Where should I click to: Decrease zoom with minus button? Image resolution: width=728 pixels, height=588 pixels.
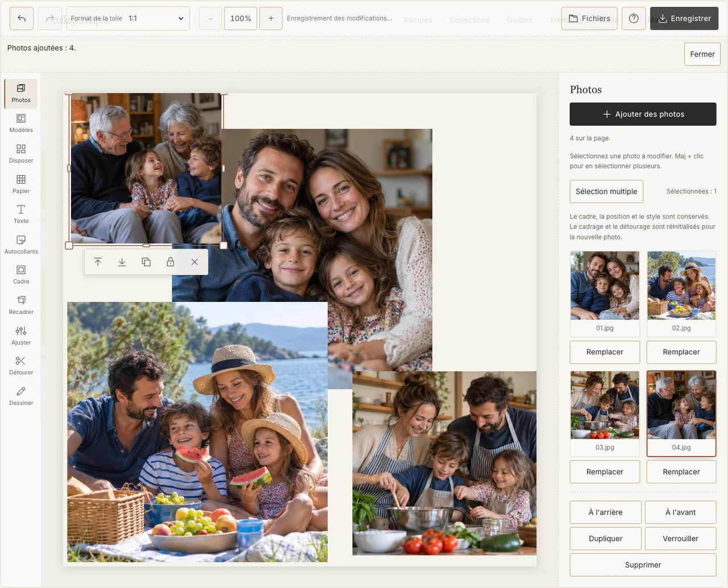coord(210,18)
